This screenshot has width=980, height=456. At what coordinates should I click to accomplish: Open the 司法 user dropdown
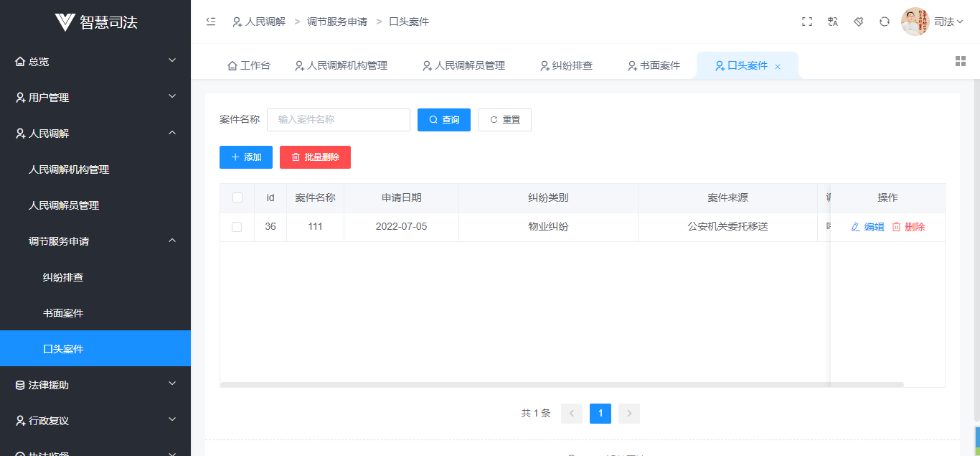pyautogui.click(x=948, y=22)
